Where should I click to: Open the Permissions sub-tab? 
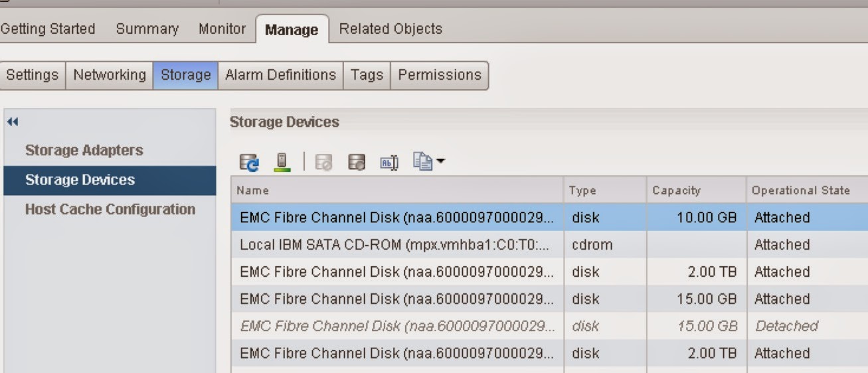tap(440, 75)
